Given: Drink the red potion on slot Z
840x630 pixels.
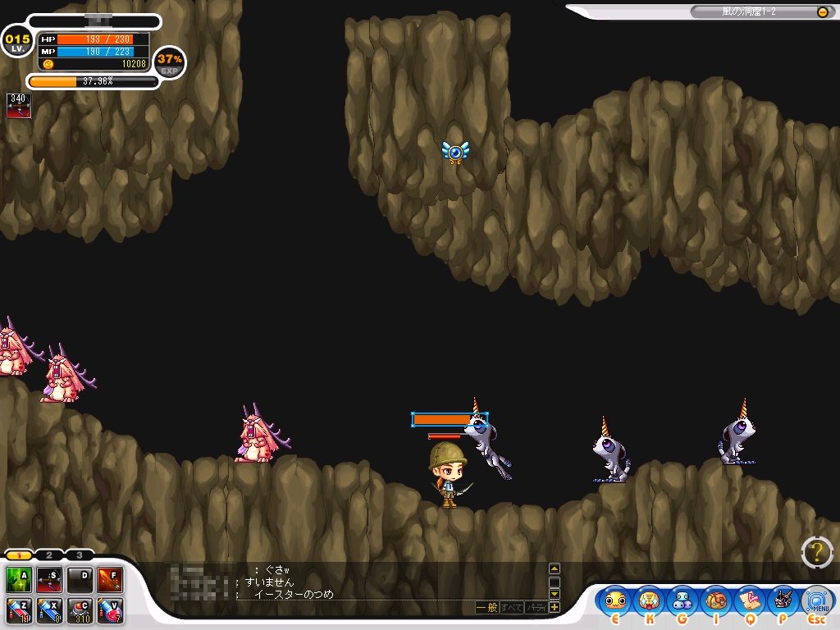Looking at the screenshot, I should coord(19,610).
